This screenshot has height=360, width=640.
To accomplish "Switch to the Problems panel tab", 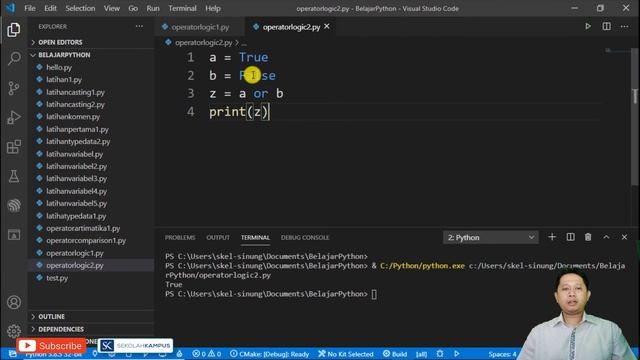I will [x=180, y=238].
